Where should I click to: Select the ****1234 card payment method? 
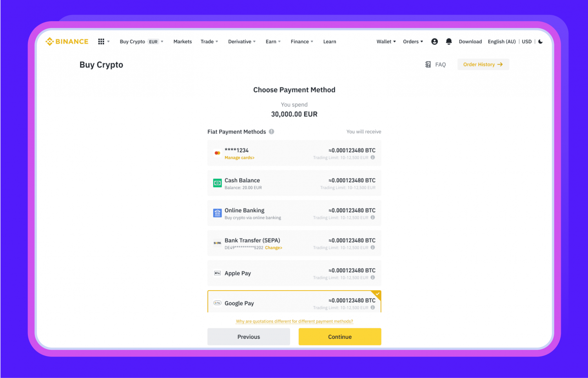[x=294, y=153]
